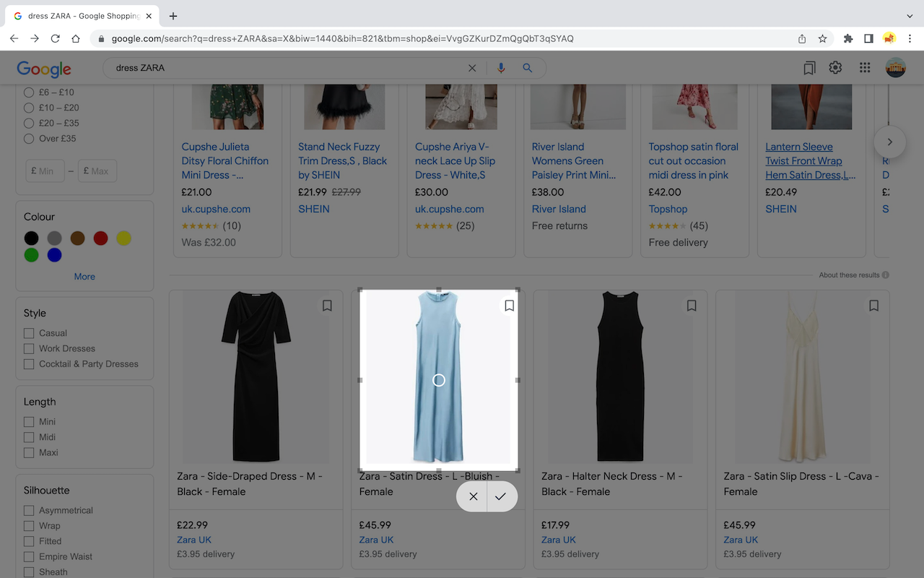Open Stand Neck Fuzzy Trim Dress link
This screenshot has width=924, height=578.
[x=343, y=161]
